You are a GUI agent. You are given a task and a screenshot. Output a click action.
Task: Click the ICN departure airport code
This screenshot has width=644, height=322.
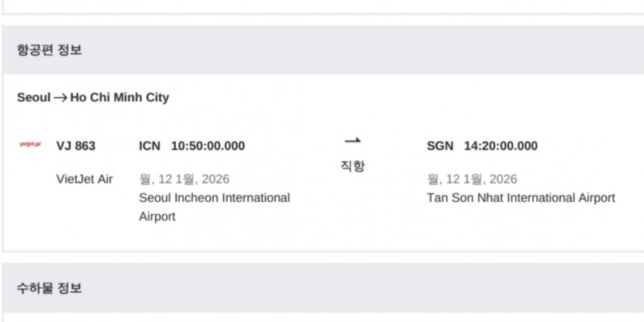pos(150,146)
